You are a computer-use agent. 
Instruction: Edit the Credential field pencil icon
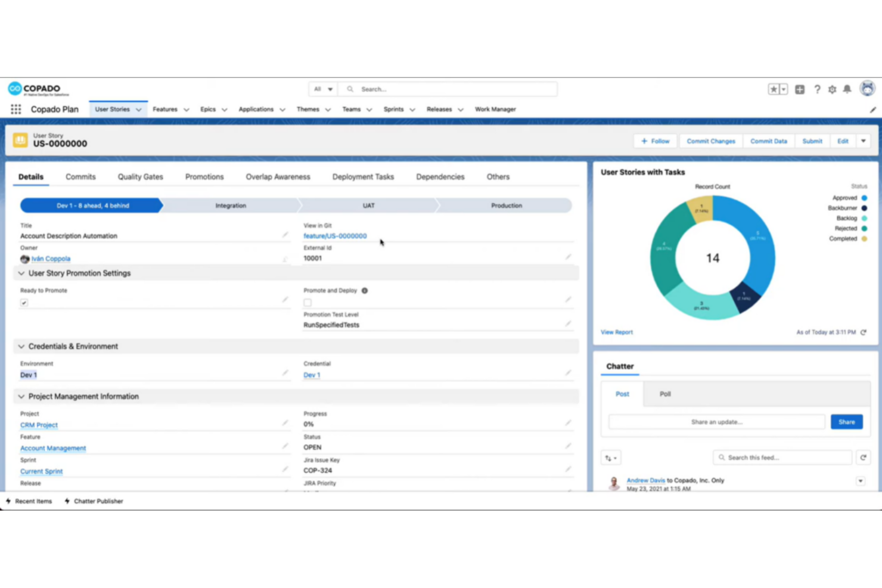coord(568,373)
